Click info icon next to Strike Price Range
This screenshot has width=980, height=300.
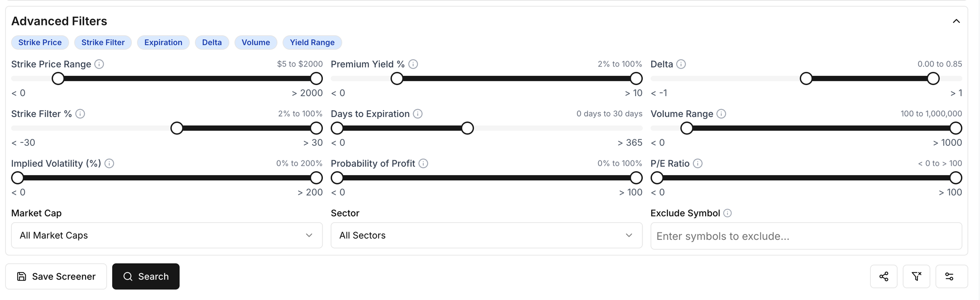pyautogui.click(x=99, y=64)
